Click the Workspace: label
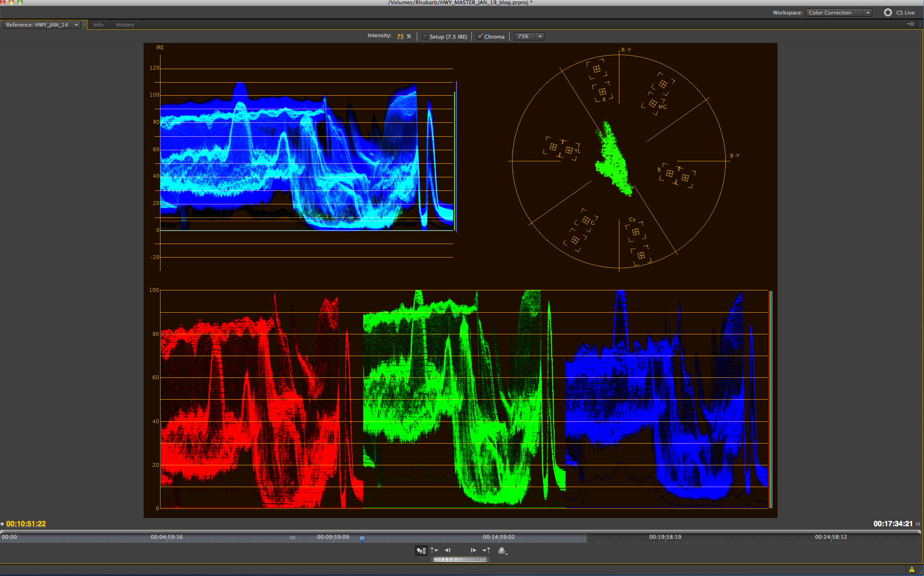This screenshot has width=924, height=576. (787, 13)
